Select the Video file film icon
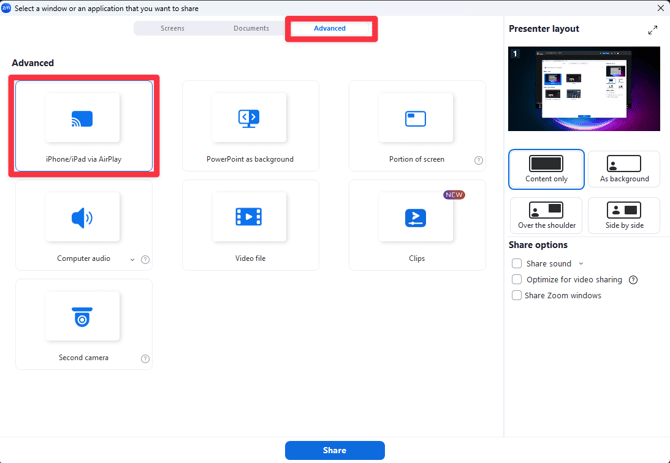The height and width of the screenshot is (463, 670). 249,217
